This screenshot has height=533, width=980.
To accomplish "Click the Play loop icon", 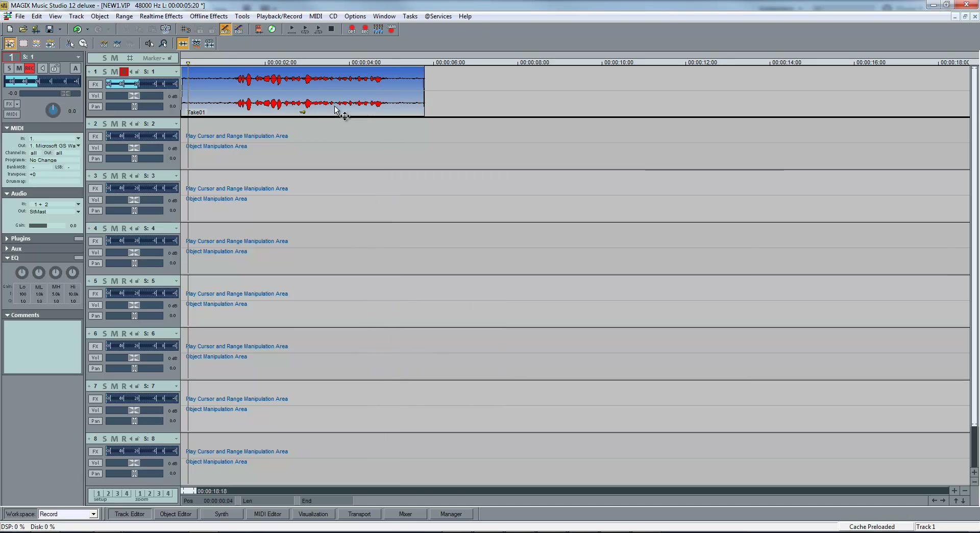I will coord(305,29).
